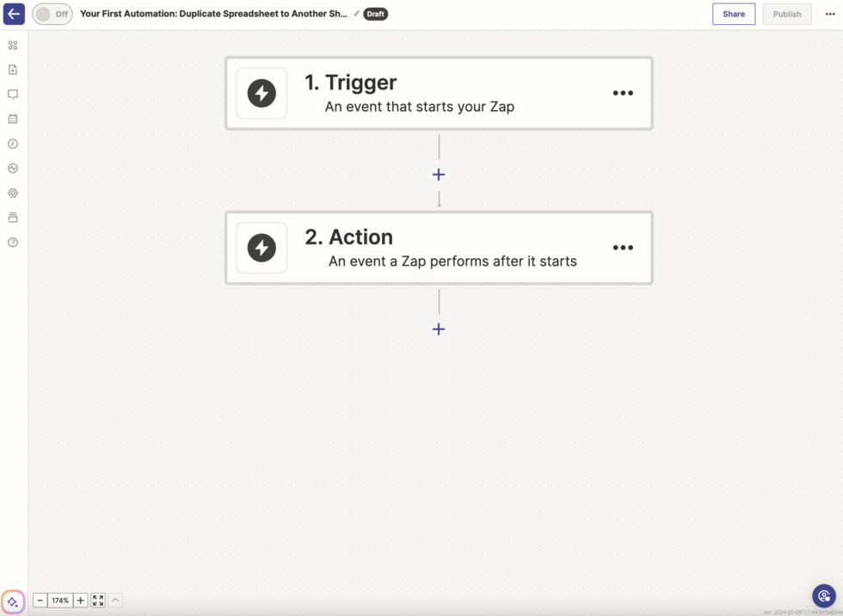Click the zoom percentage field showing 174%
Screen dimensions: 843x616
coord(60,600)
